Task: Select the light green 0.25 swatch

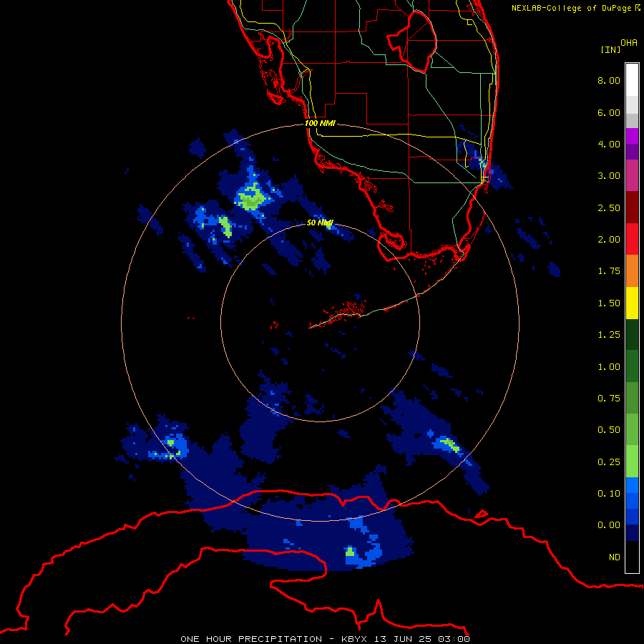Action: point(632,462)
